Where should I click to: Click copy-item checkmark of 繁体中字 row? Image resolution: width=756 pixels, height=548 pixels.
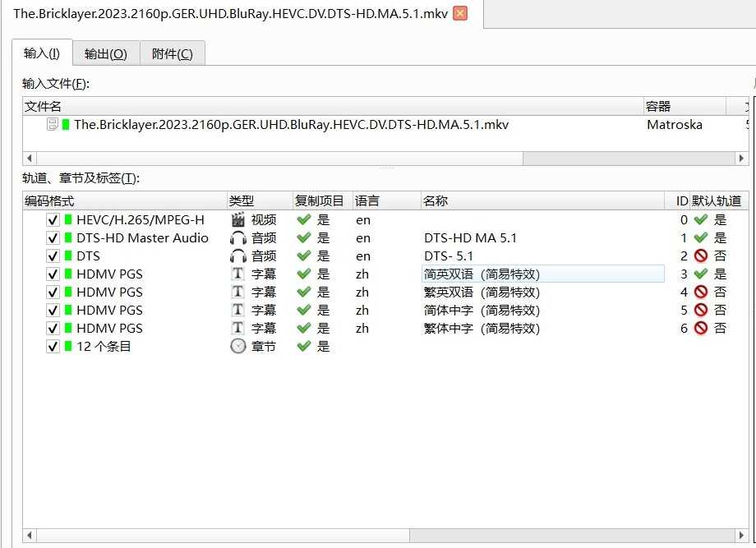click(304, 328)
